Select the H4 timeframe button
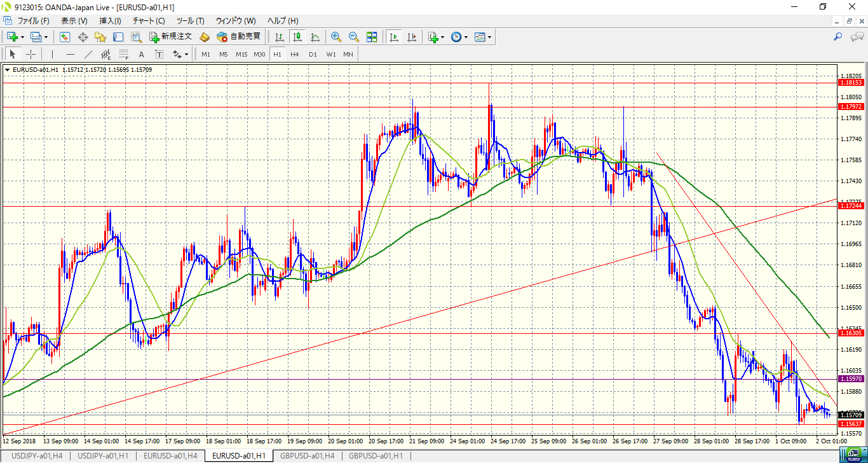The image size is (868, 463). tap(295, 54)
